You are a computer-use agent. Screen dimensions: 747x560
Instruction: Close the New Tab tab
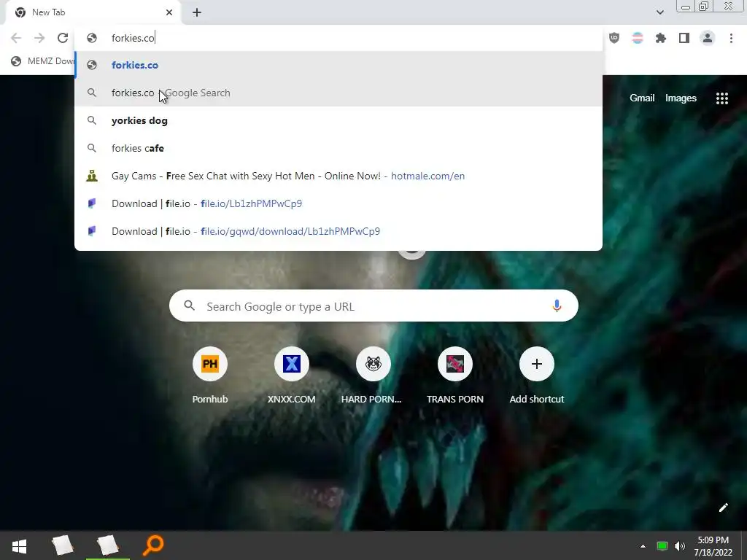[169, 12]
